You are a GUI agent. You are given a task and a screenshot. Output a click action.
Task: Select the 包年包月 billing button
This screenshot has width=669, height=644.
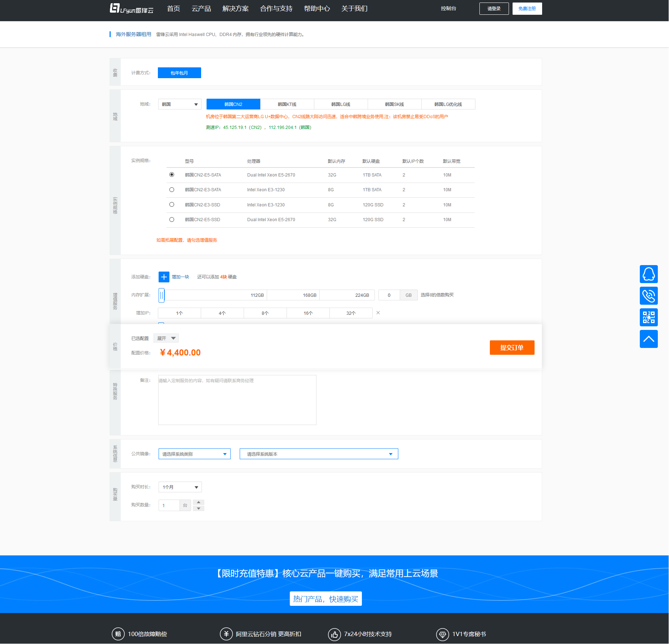tap(180, 73)
